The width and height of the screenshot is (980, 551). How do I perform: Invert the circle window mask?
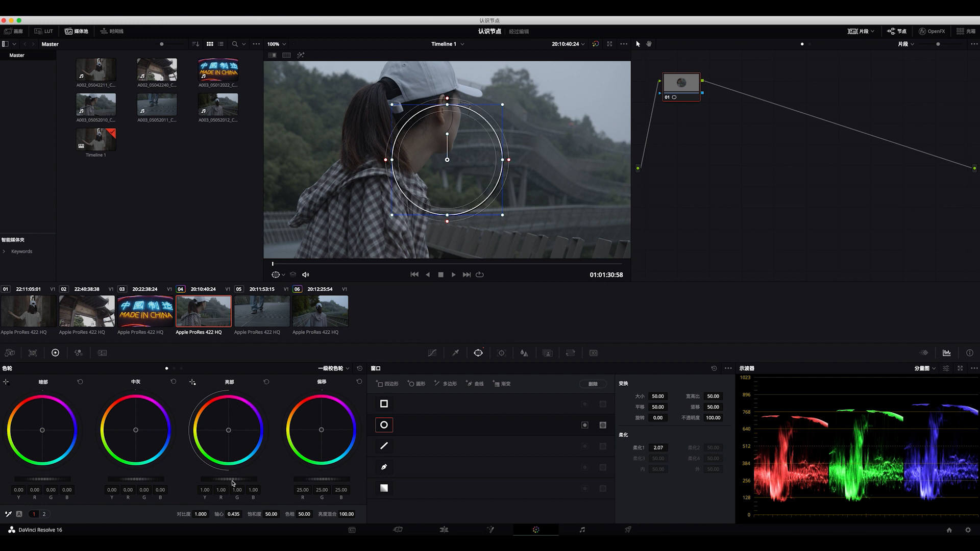point(585,425)
